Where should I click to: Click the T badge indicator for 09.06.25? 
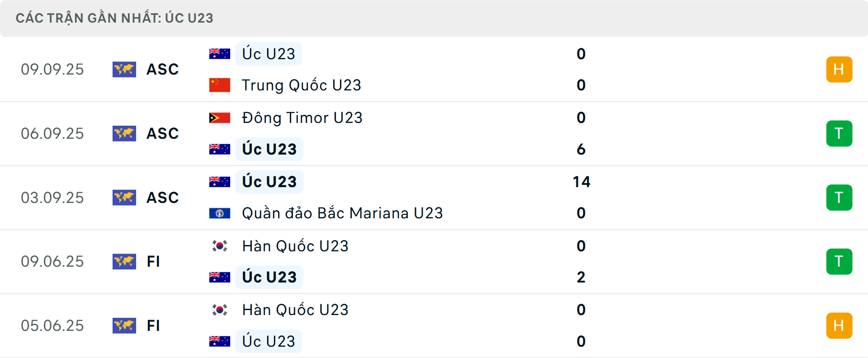(839, 261)
